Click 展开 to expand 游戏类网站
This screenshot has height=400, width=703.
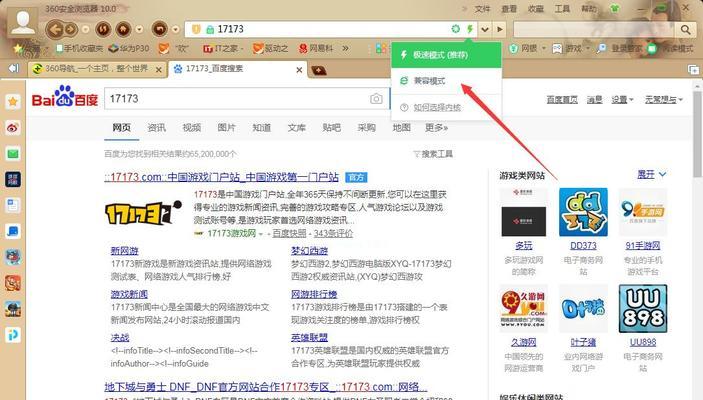(x=651, y=174)
